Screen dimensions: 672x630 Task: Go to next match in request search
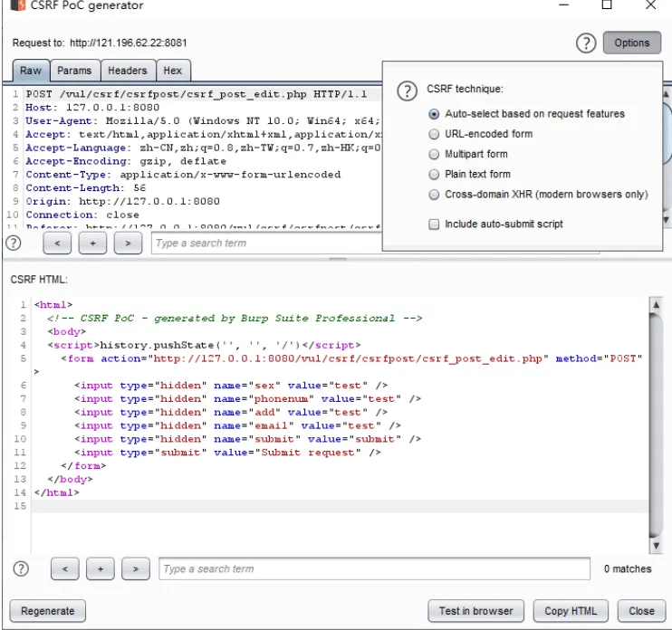[128, 243]
